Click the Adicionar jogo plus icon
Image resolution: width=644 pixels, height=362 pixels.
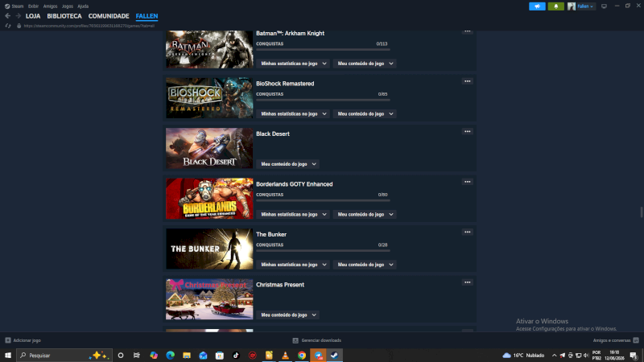point(8,340)
